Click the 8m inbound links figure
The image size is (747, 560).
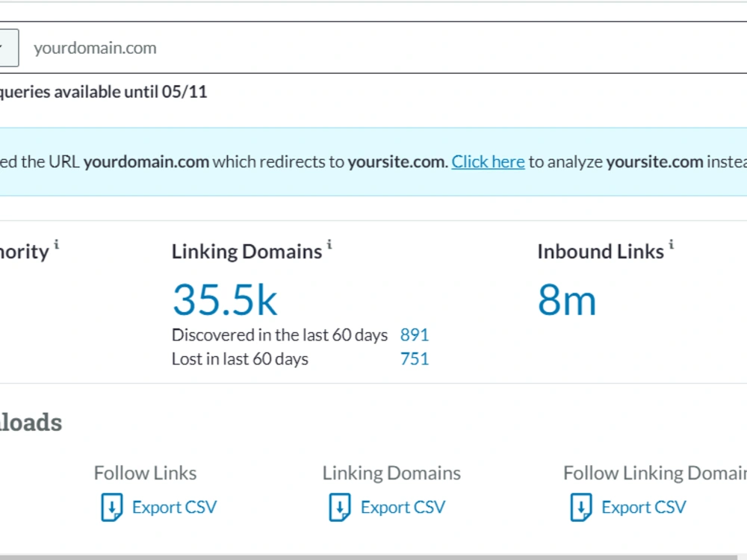(567, 300)
